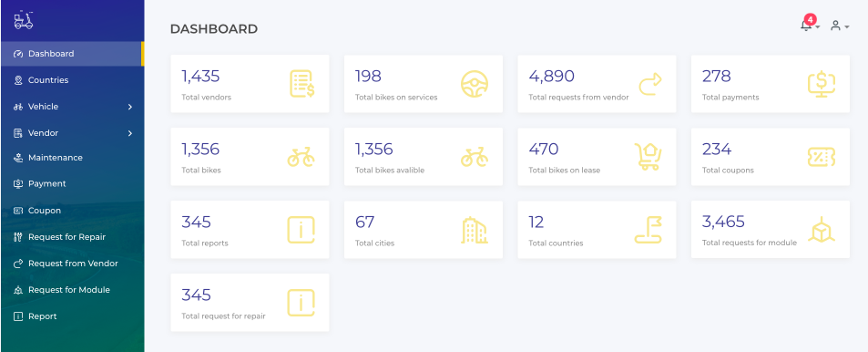
Task: Select the 4,890 requests from vendor value
Action: coord(551,76)
